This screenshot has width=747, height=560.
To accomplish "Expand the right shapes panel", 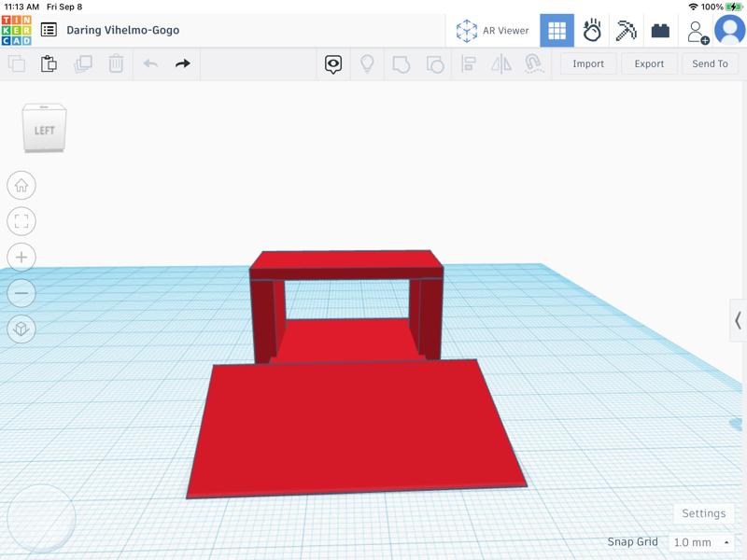I will click(738, 320).
